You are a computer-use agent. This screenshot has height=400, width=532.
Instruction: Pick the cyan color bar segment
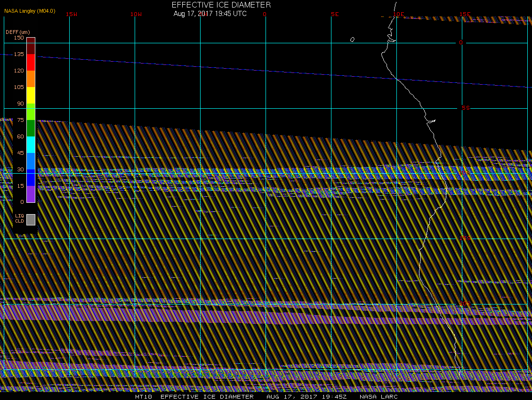[x=31, y=144]
